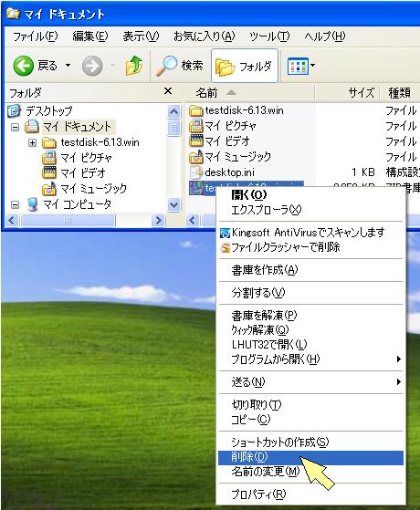Image resolution: width=420 pixels, height=510 pixels.
Task: Toggle the Folders (フォルダ) pane button
Action: tap(244, 66)
